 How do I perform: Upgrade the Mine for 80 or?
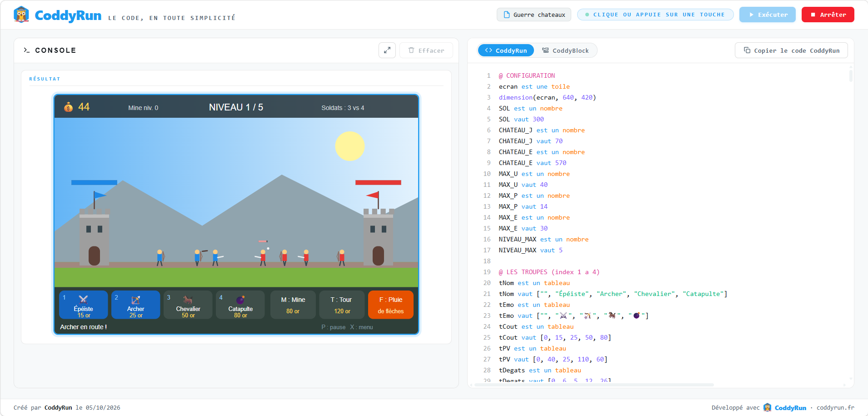point(293,305)
